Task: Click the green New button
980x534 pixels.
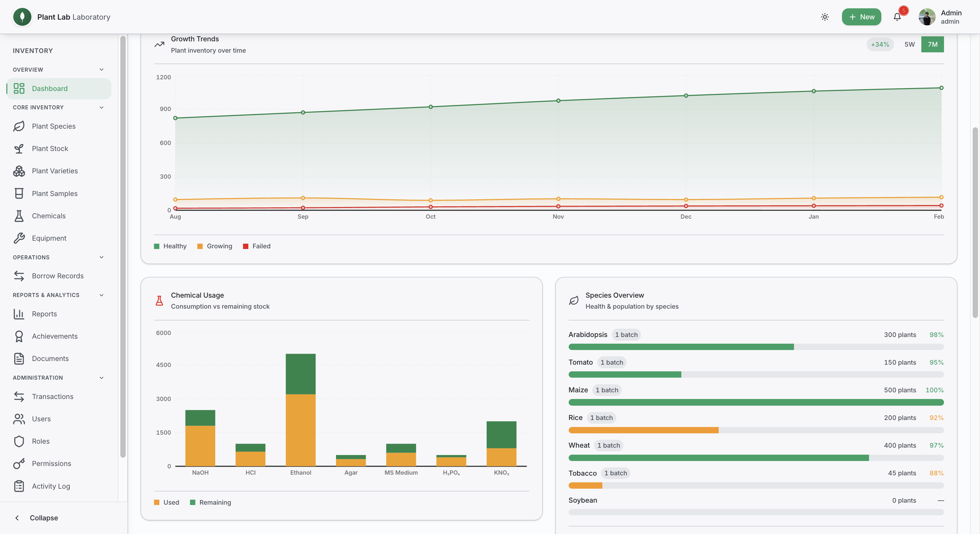Action: 861,17
